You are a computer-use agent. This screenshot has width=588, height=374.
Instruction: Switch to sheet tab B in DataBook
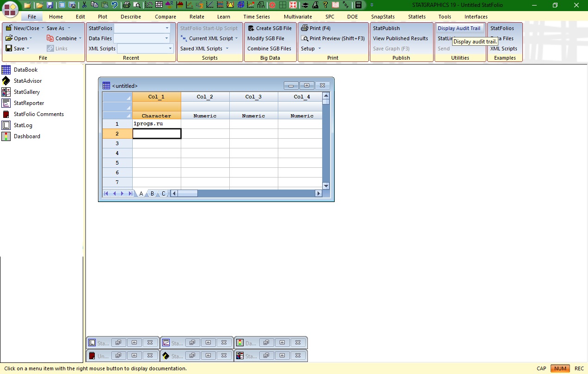point(152,194)
